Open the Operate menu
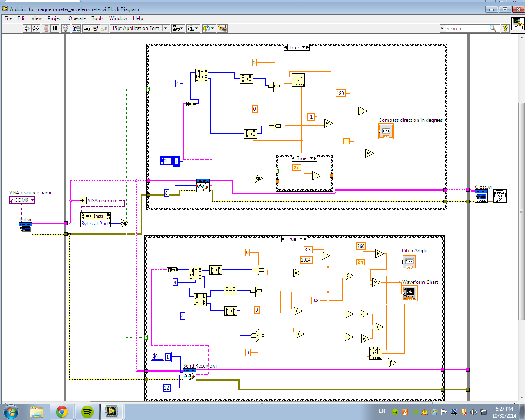This screenshot has width=525, height=420. (77, 18)
